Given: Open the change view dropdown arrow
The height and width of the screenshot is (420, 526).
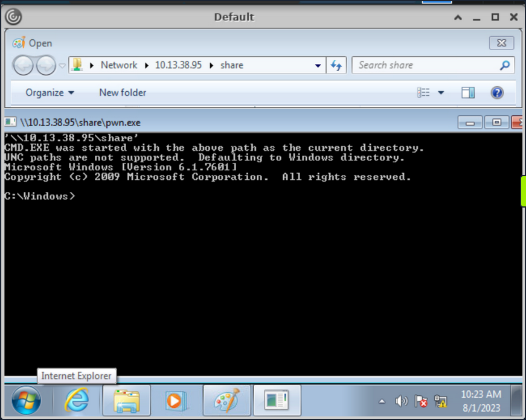Looking at the screenshot, I should [x=441, y=92].
